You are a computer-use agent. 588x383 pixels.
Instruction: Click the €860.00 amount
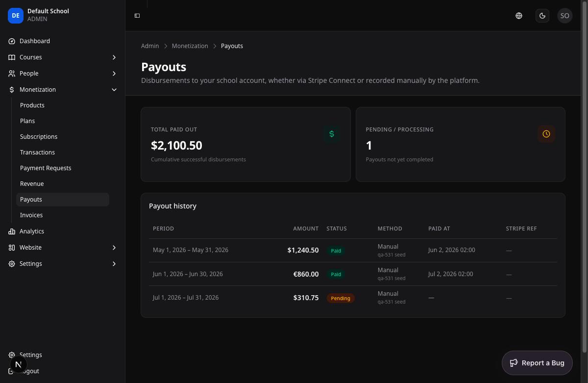pos(306,274)
